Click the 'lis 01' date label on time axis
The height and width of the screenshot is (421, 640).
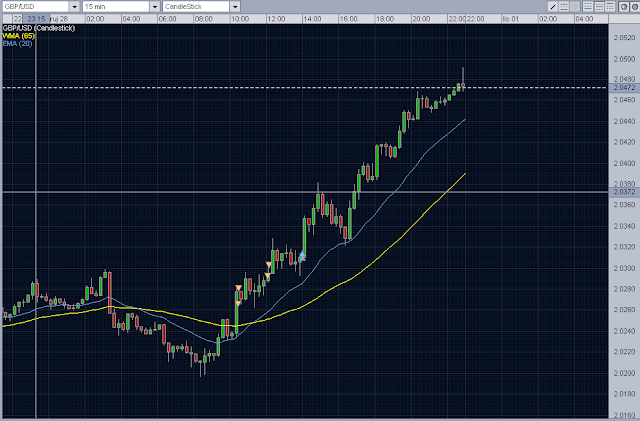click(x=511, y=19)
